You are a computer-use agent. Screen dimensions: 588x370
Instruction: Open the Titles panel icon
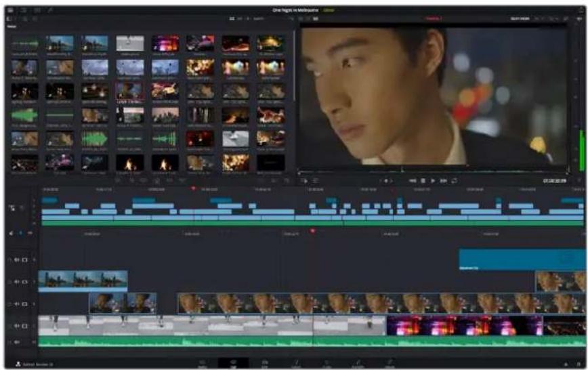(50, 10)
